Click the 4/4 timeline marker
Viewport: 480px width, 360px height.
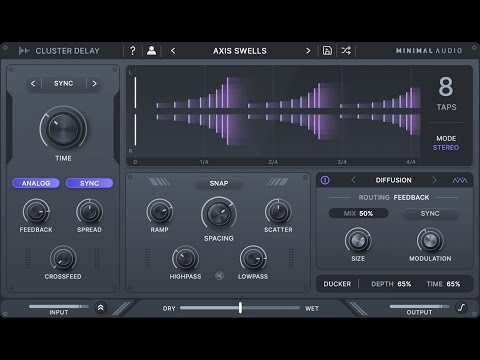(x=411, y=162)
